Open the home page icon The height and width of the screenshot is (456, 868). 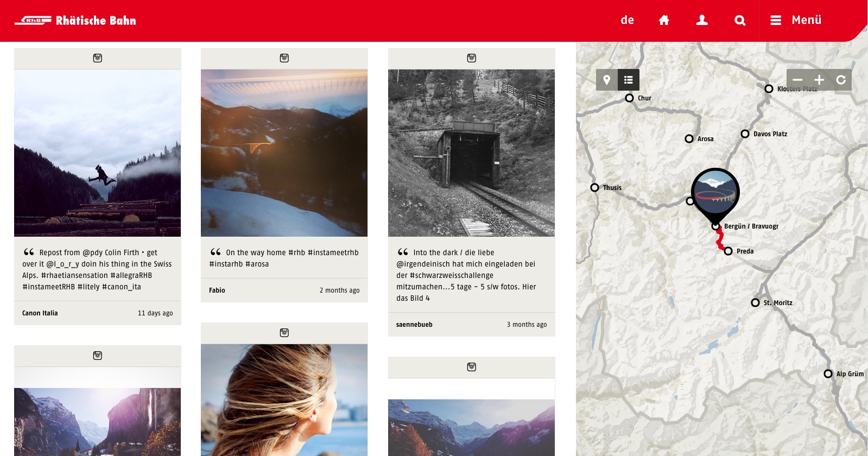pyautogui.click(x=664, y=20)
